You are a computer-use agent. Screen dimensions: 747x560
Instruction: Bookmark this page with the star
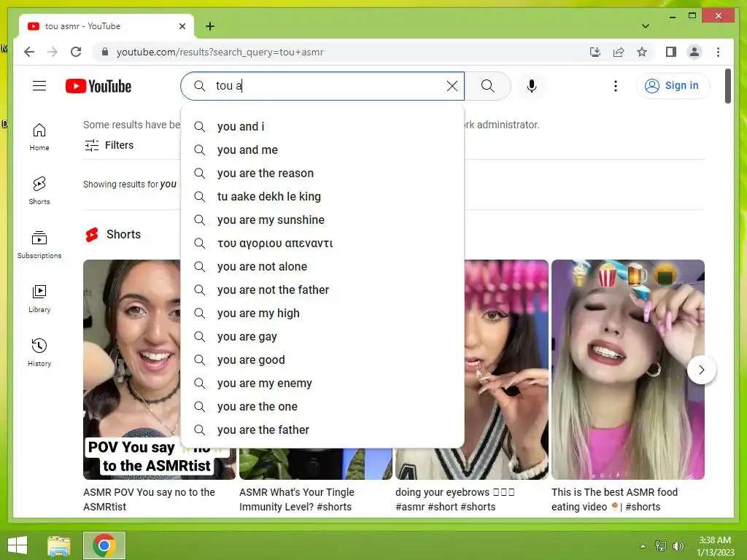pos(642,52)
